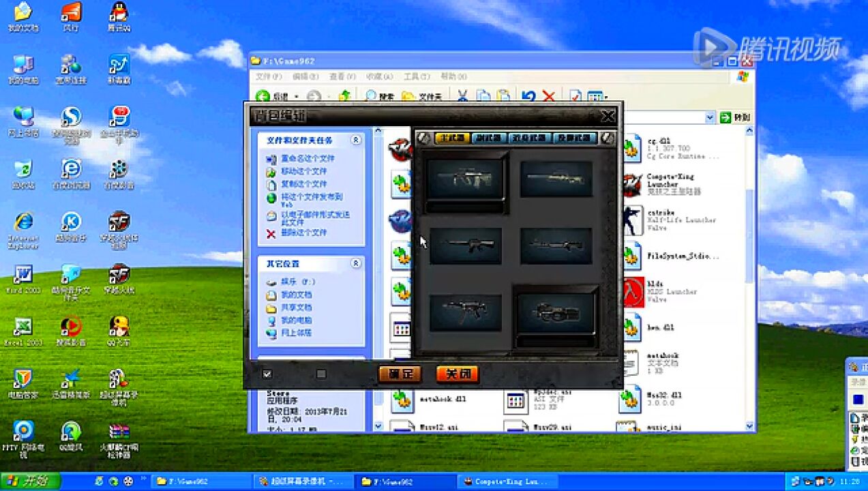The image size is (868, 491).
Task: Click the 删除这个文件 link
Action: (x=304, y=233)
